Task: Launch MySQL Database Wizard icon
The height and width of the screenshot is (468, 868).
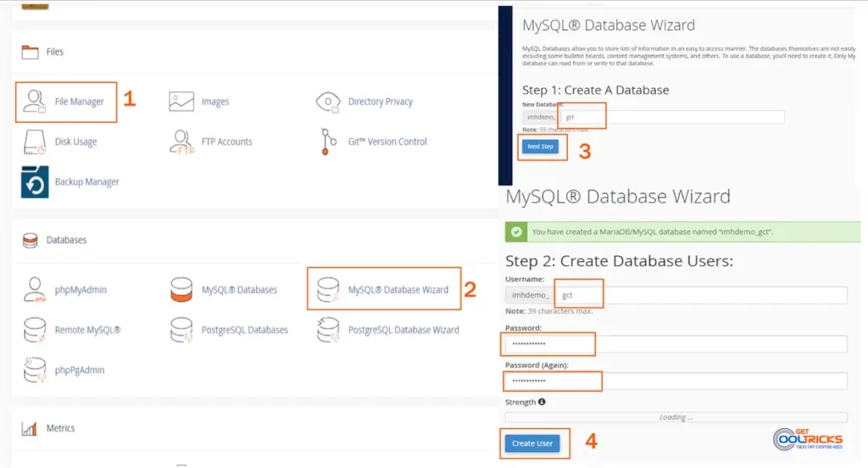Action: [328, 290]
